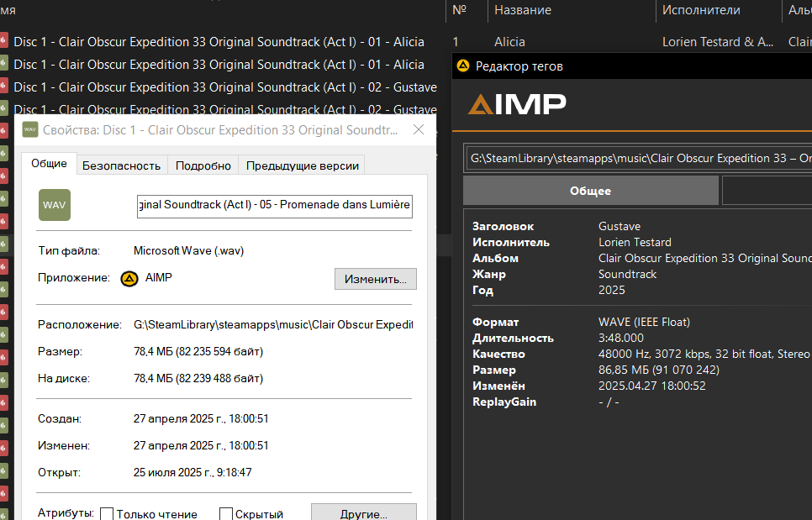This screenshot has height=520, width=812.
Task: Click the red audio icon of first Alicia file
Action: point(3,41)
